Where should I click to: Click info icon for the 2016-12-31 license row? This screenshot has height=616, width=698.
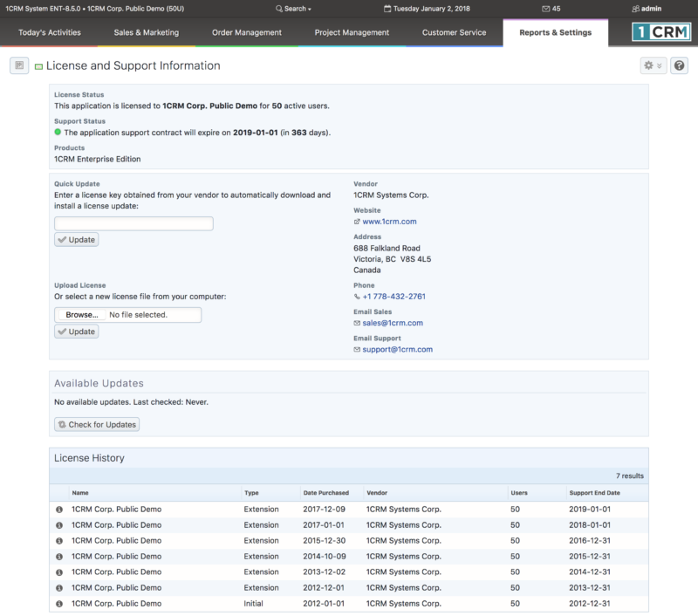59,541
